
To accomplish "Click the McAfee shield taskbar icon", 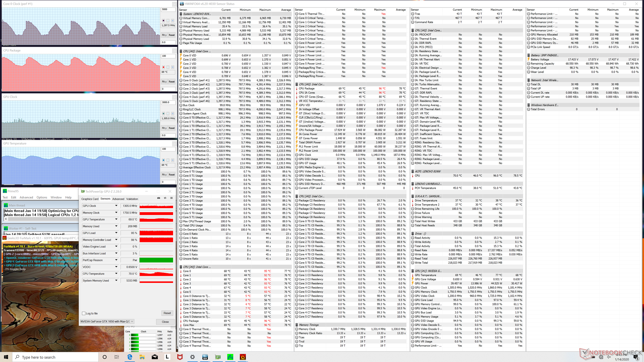I will 180,357.
